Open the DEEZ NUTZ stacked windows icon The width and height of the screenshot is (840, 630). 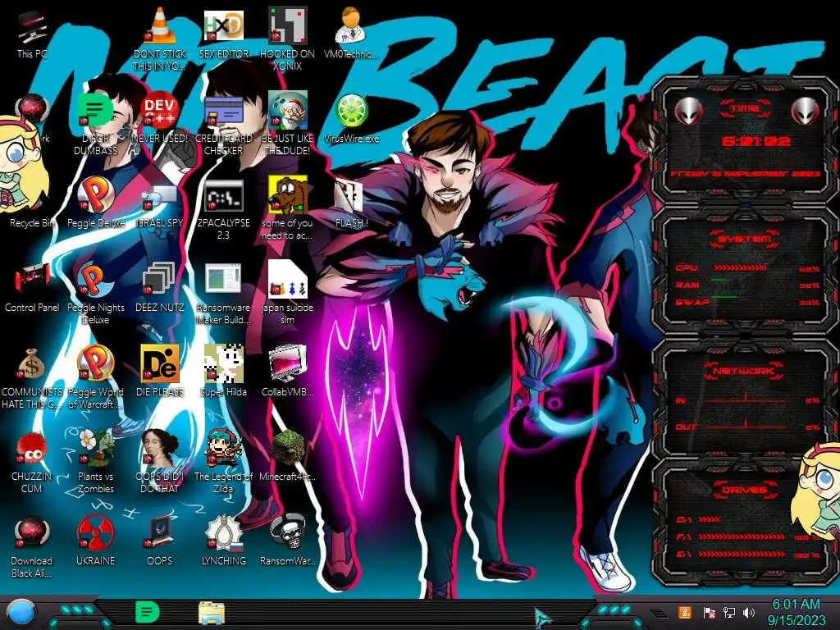[160, 288]
